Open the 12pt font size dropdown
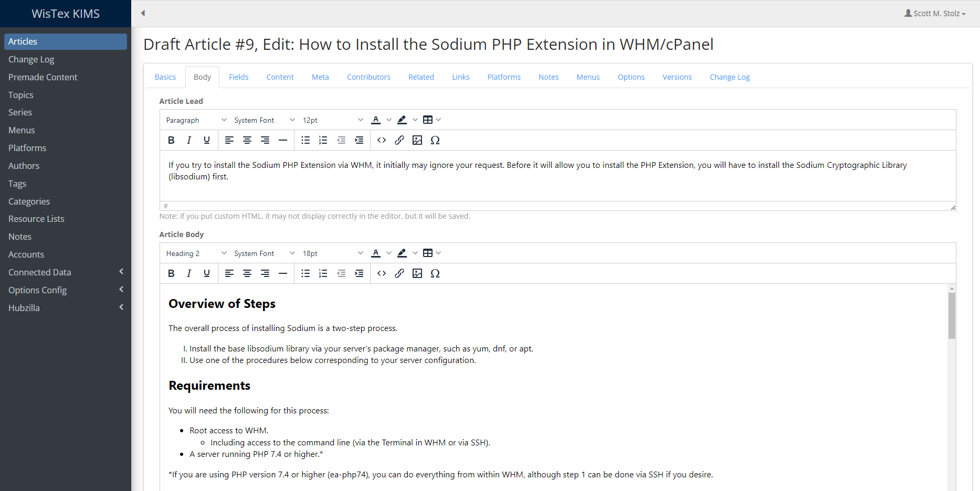 coord(332,120)
